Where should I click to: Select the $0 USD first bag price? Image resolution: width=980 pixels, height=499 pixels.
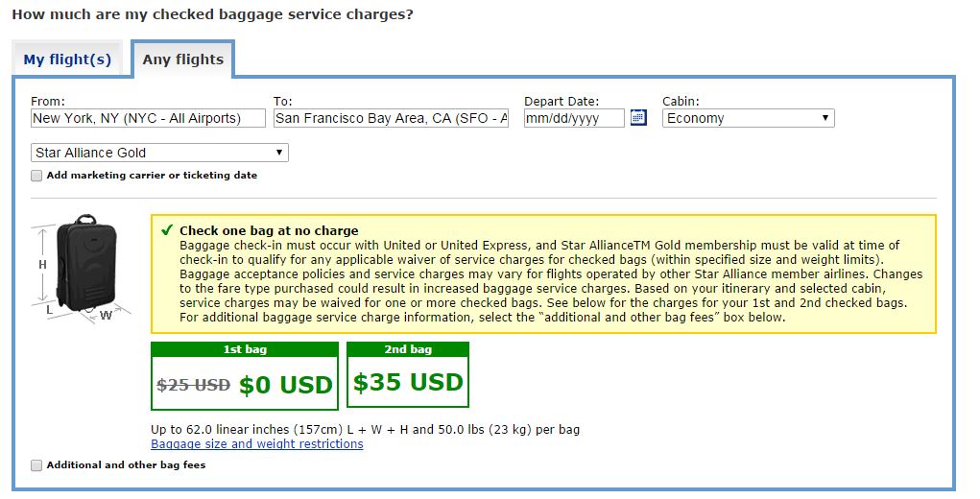pyautogui.click(x=286, y=385)
